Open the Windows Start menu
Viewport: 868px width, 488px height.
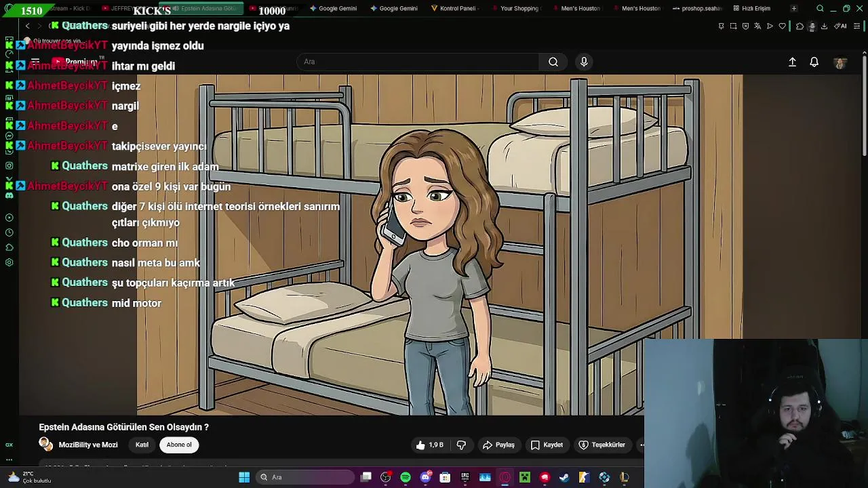coord(244,477)
